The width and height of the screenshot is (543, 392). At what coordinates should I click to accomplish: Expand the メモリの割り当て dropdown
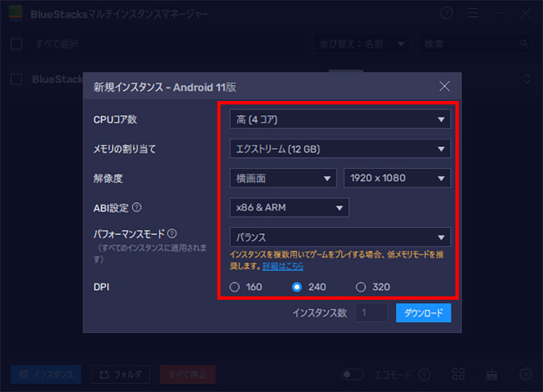click(x=339, y=148)
